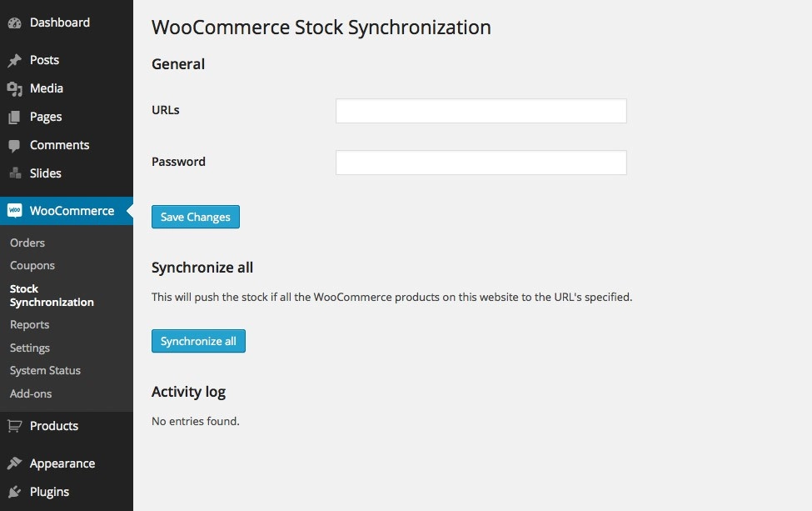Go to WooCommerce Settings
This screenshot has height=511, width=812.
tap(29, 348)
